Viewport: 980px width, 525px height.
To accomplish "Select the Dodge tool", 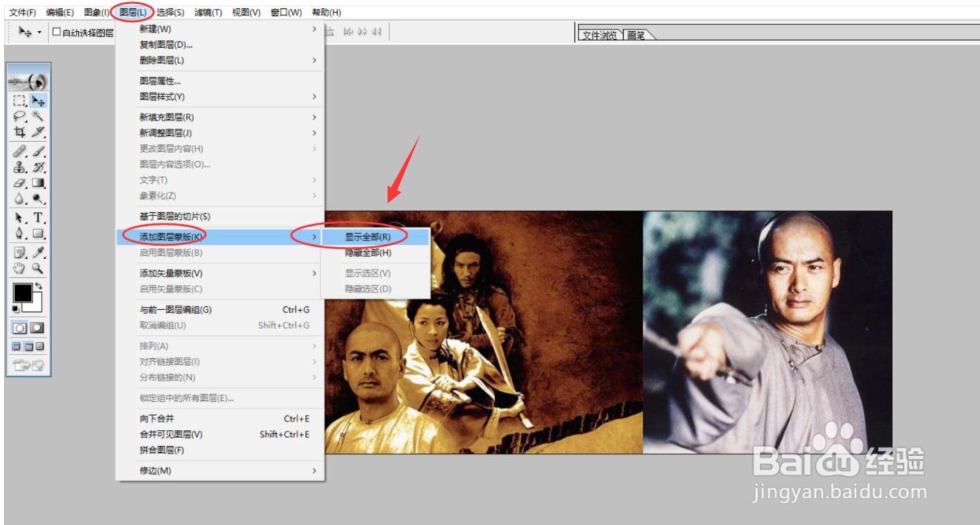I will [x=38, y=199].
